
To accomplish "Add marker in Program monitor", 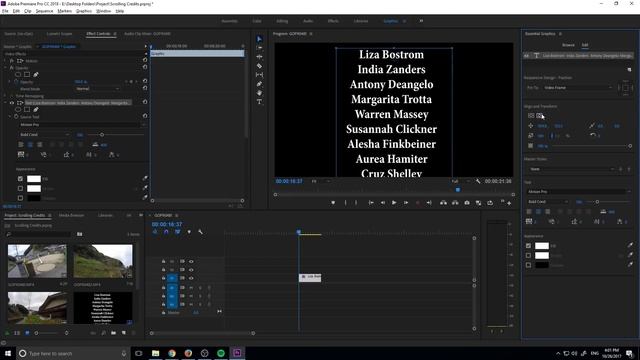I will [333, 202].
